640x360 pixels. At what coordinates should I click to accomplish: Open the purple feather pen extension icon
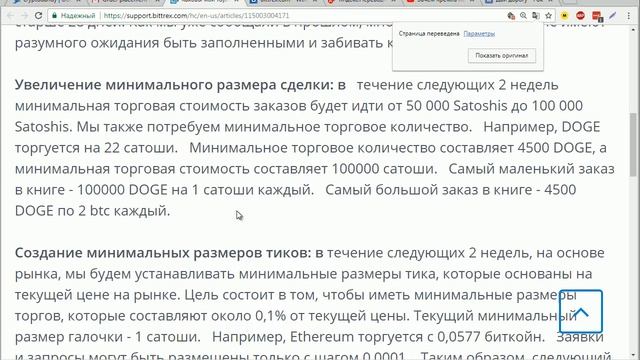tap(613, 16)
